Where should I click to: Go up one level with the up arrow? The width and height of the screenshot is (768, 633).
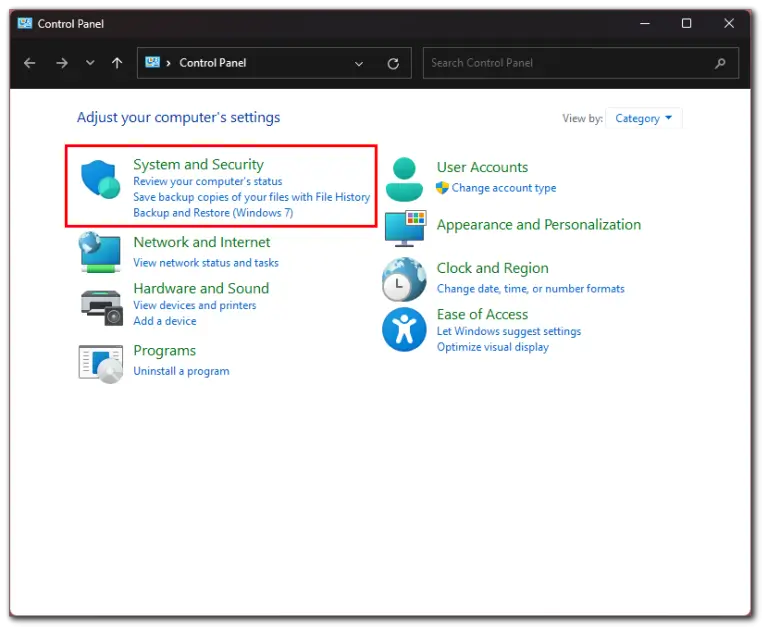point(117,63)
